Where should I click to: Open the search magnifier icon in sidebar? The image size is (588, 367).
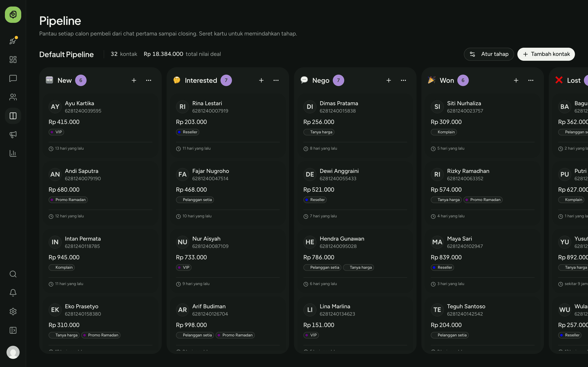click(x=13, y=274)
